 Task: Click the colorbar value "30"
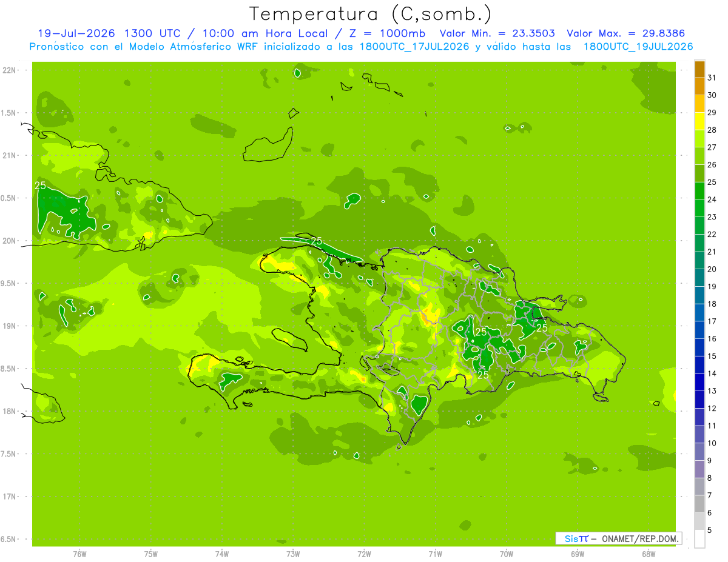(x=712, y=95)
